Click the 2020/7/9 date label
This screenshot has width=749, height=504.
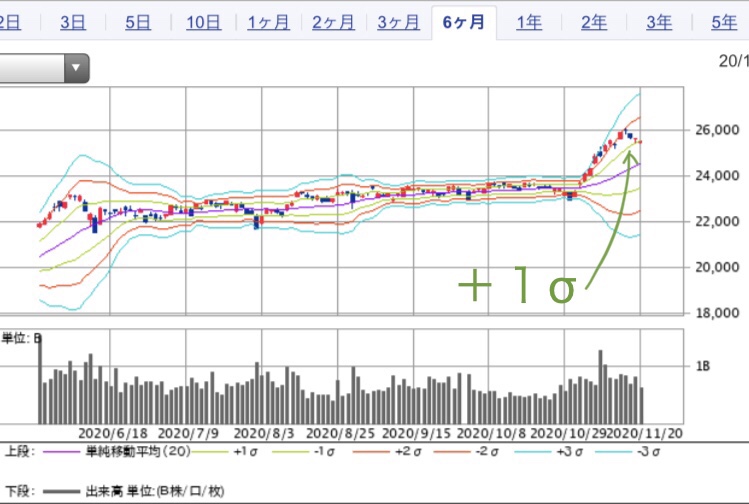(x=188, y=434)
